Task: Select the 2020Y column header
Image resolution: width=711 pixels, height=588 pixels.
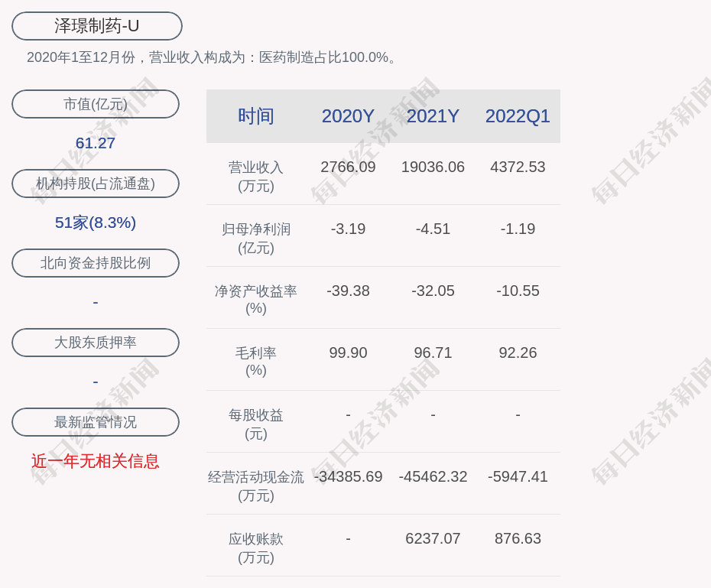Action: coord(348,116)
